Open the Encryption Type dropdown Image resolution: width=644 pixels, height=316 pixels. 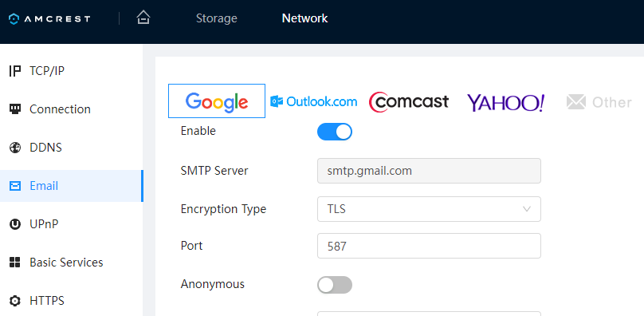[x=429, y=209]
